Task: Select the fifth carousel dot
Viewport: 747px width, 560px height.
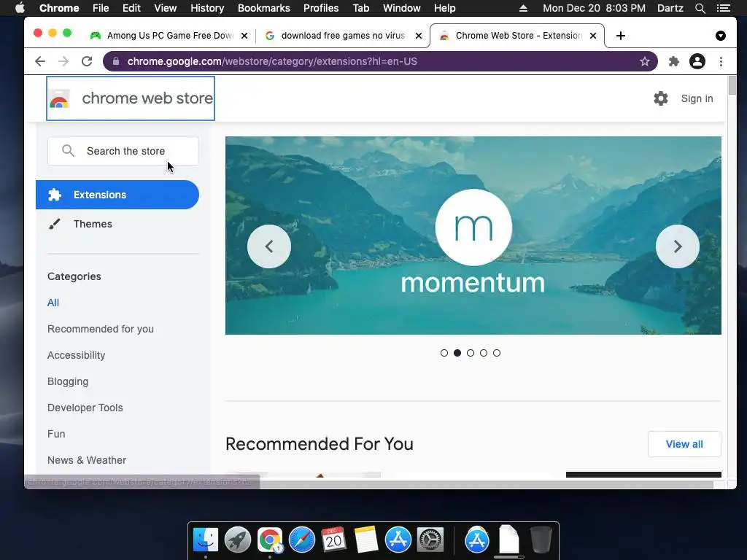Action: [496, 353]
